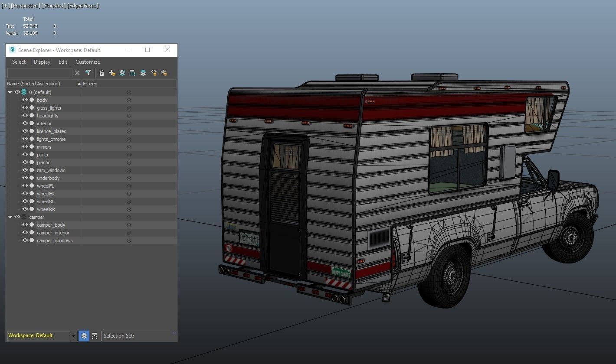Image resolution: width=616 pixels, height=364 pixels.
Task: Click the freeze all layers snowflake icon
Action: [x=164, y=73]
